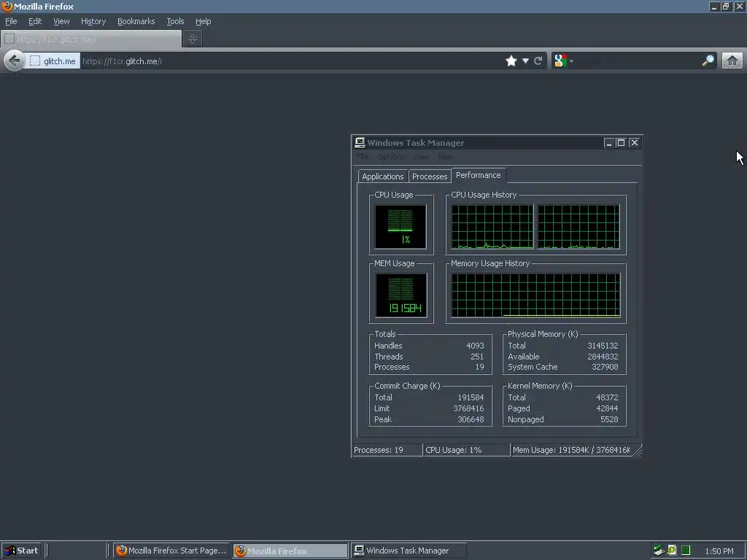Go to the Firefox home page button
This screenshot has width=747, height=560.
[732, 61]
